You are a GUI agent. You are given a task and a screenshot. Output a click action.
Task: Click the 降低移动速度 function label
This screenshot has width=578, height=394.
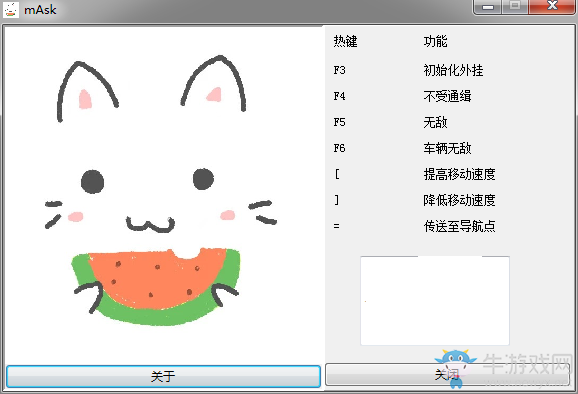(459, 200)
